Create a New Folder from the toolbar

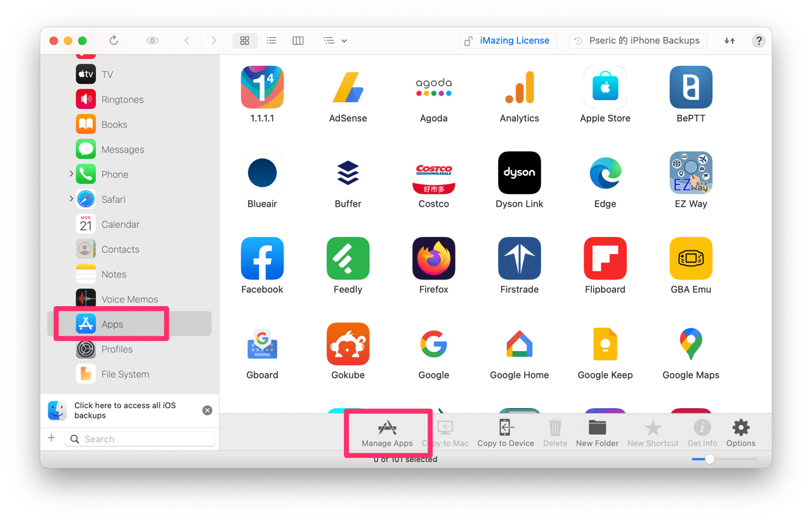click(597, 434)
